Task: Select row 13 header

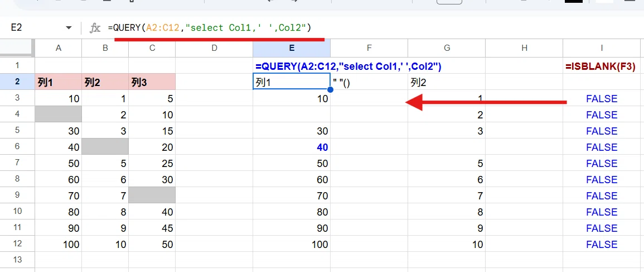Action: (x=17, y=260)
